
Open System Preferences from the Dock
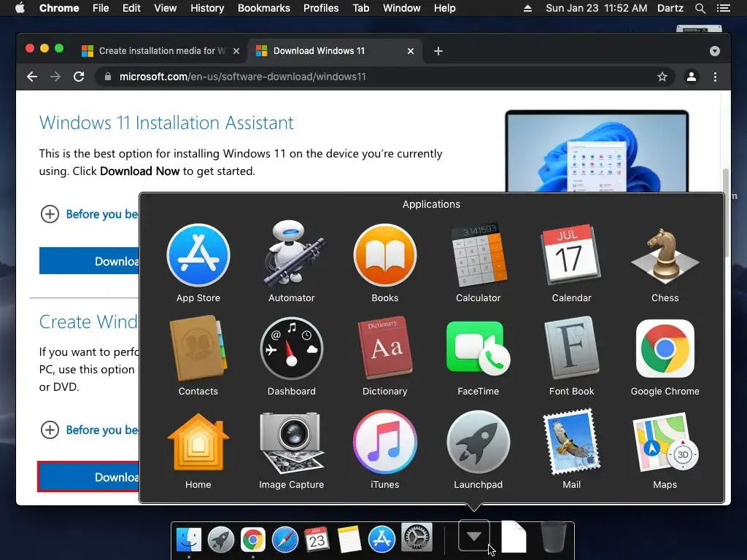pos(417,538)
